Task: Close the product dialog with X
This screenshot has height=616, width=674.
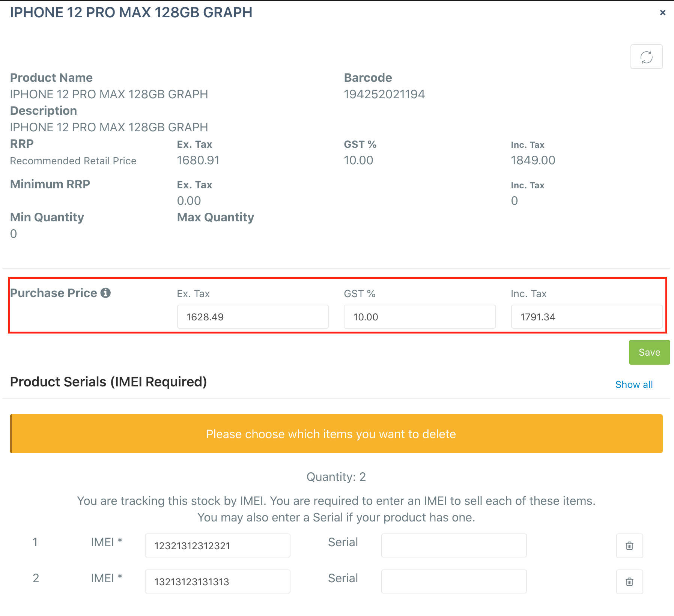Action: (x=662, y=13)
